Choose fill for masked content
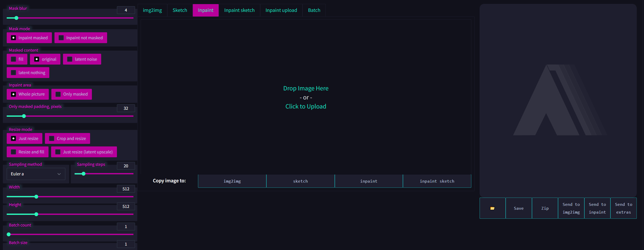This screenshot has width=644, height=250. click(x=17, y=59)
